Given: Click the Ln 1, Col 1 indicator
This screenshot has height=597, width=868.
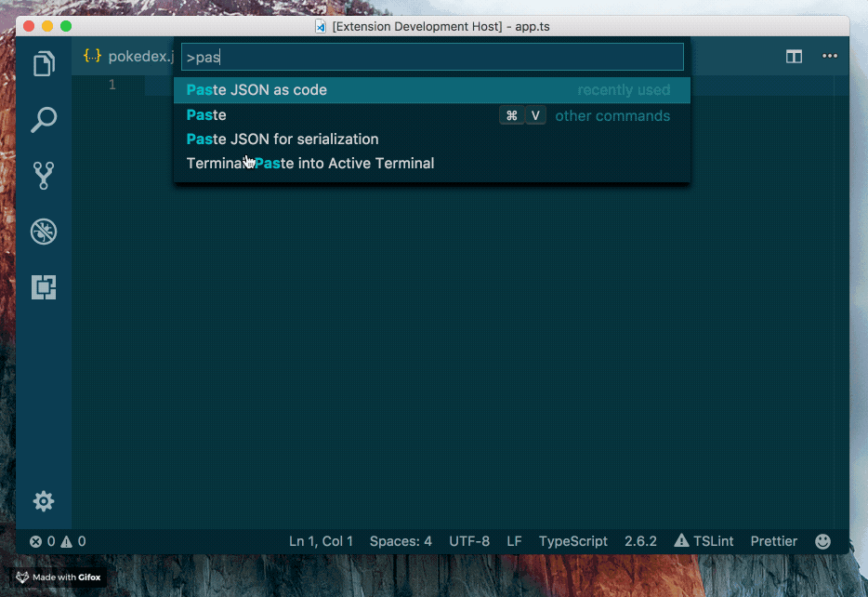Looking at the screenshot, I should click(321, 541).
